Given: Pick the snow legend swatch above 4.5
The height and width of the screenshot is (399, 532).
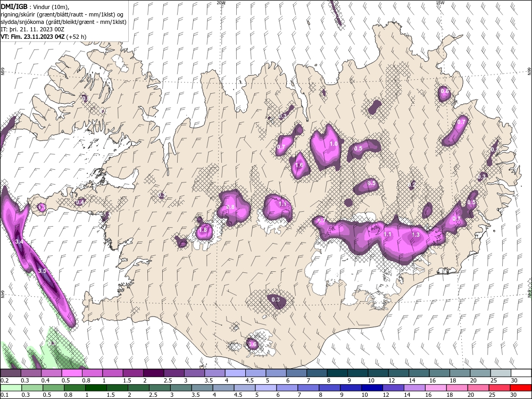Looking at the screenshot, I should click(x=255, y=373).
